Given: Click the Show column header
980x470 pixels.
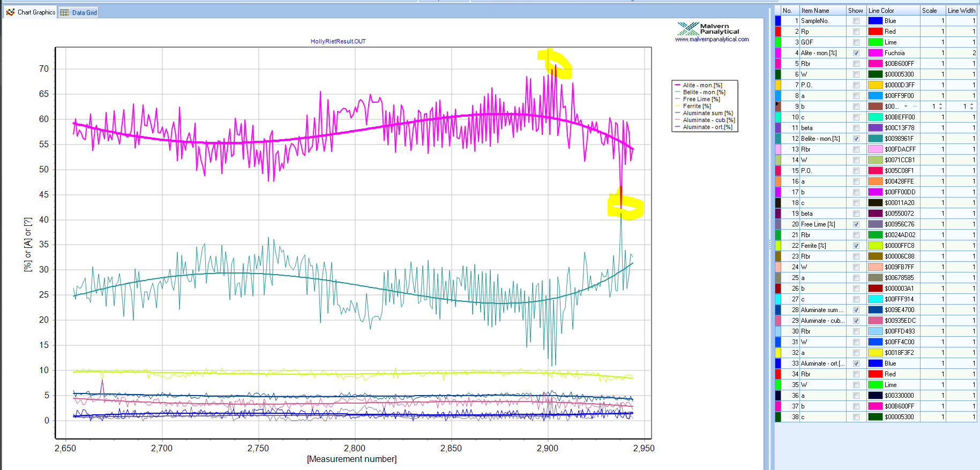Looking at the screenshot, I should click(x=856, y=10).
